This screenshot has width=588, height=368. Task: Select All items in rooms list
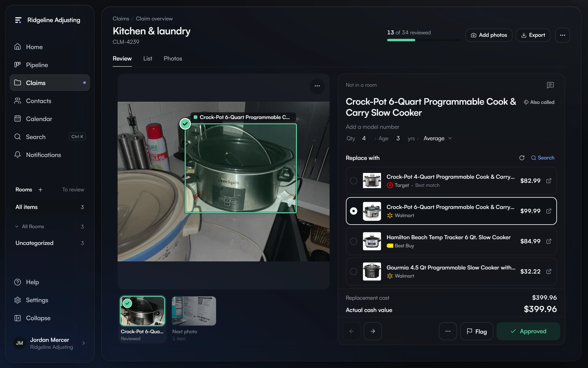point(50,207)
